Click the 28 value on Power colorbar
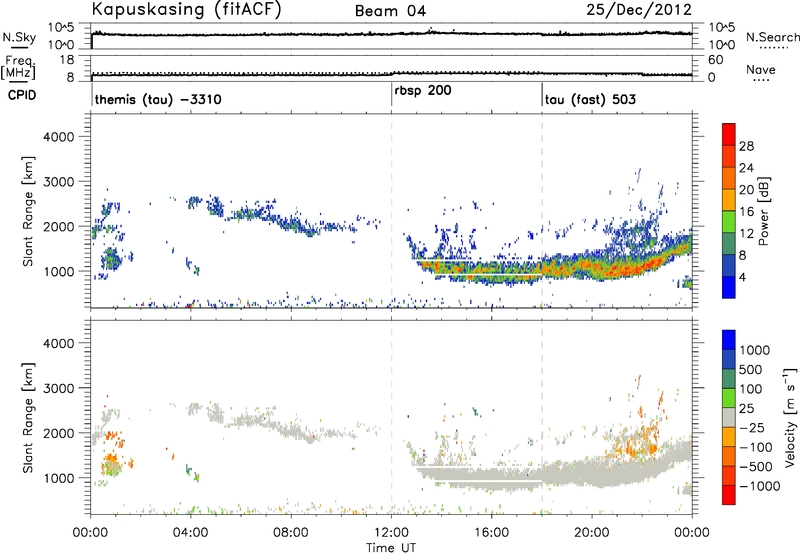The image size is (800, 554). pos(746,146)
